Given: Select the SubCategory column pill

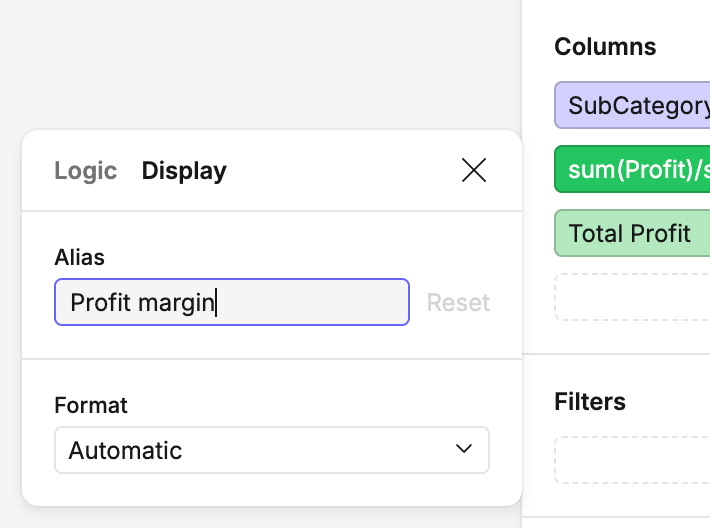Looking at the screenshot, I should [636, 106].
